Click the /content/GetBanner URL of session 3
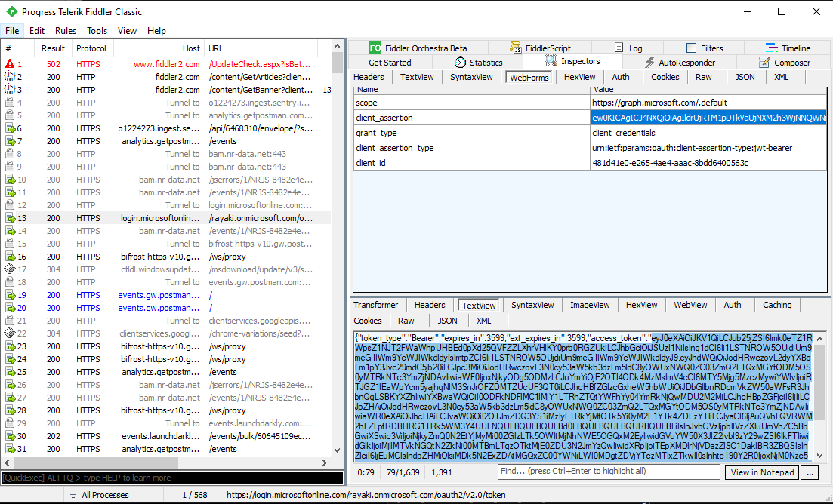The width and height of the screenshot is (833, 504). [x=261, y=90]
